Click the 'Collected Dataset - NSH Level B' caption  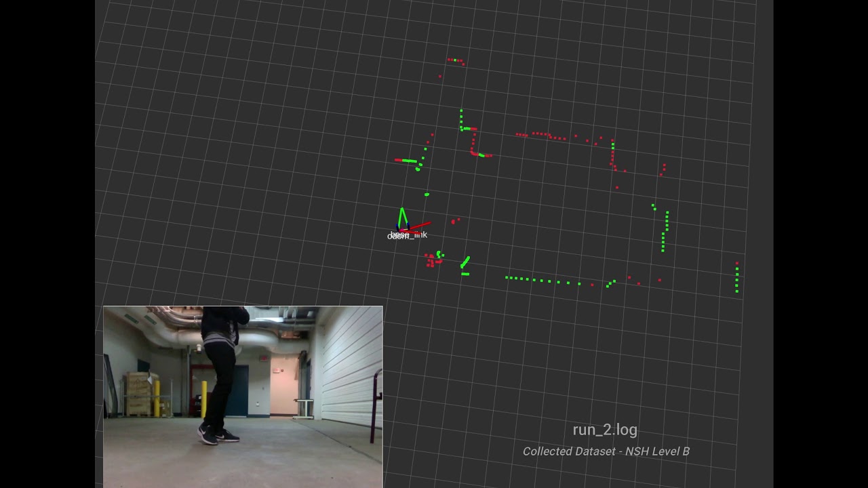click(606, 451)
